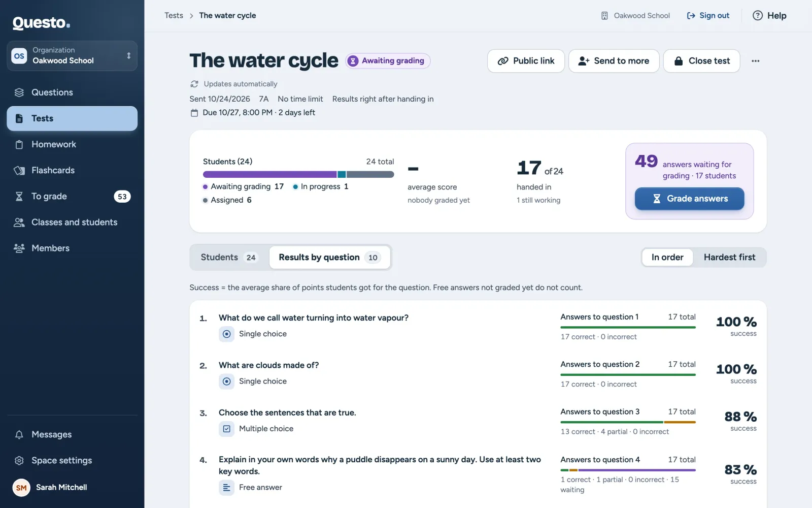Click Answers to question 1 bar
Screen dimensions: 812x508
coord(628,327)
